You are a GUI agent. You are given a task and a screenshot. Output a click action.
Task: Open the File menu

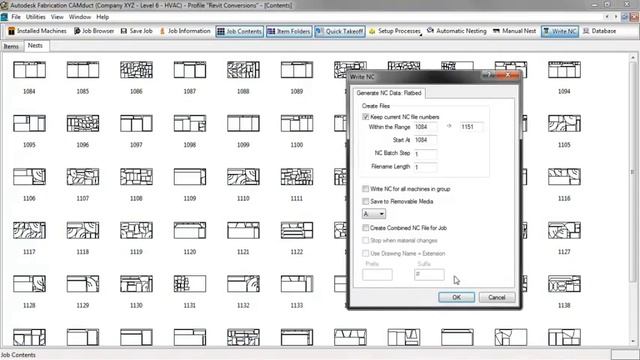[16, 17]
